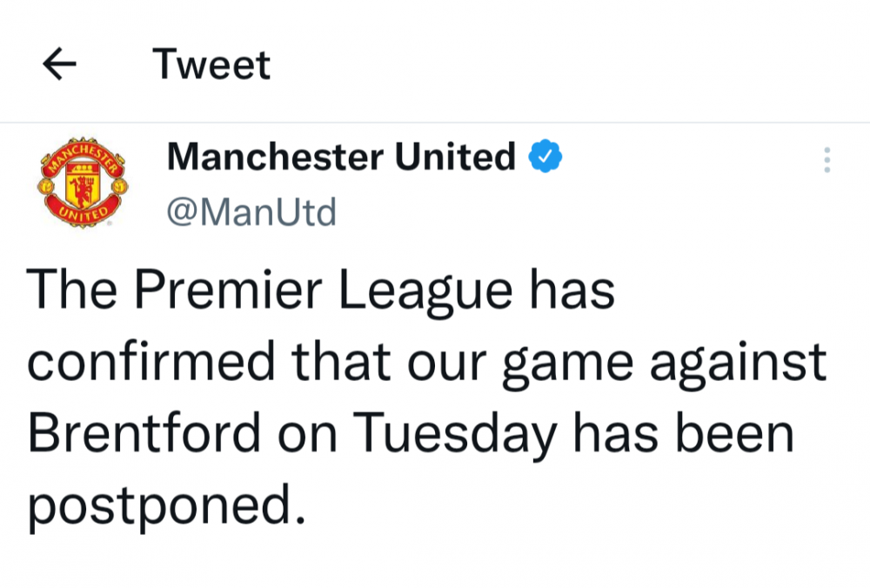Click the word "been" in the tweet

pyautogui.click(x=742, y=433)
